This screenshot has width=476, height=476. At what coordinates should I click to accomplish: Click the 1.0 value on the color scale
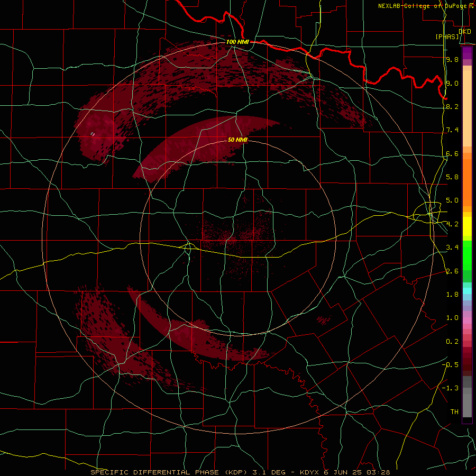(x=452, y=318)
